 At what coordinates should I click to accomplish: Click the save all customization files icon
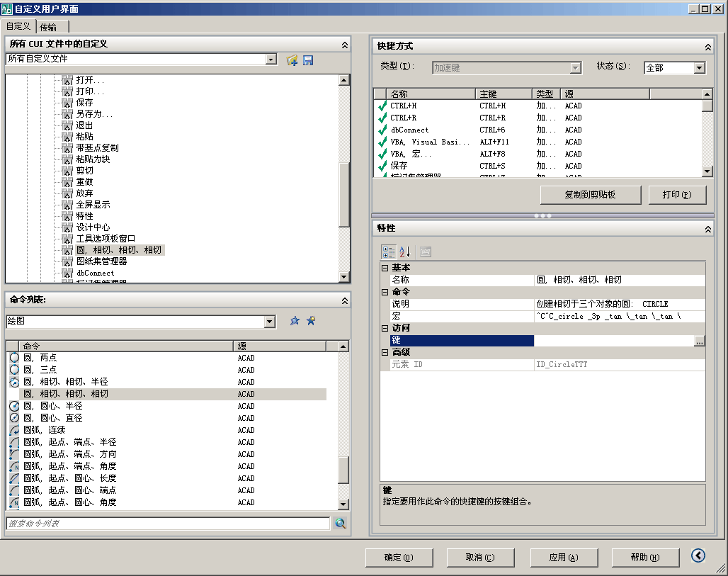click(308, 60)
